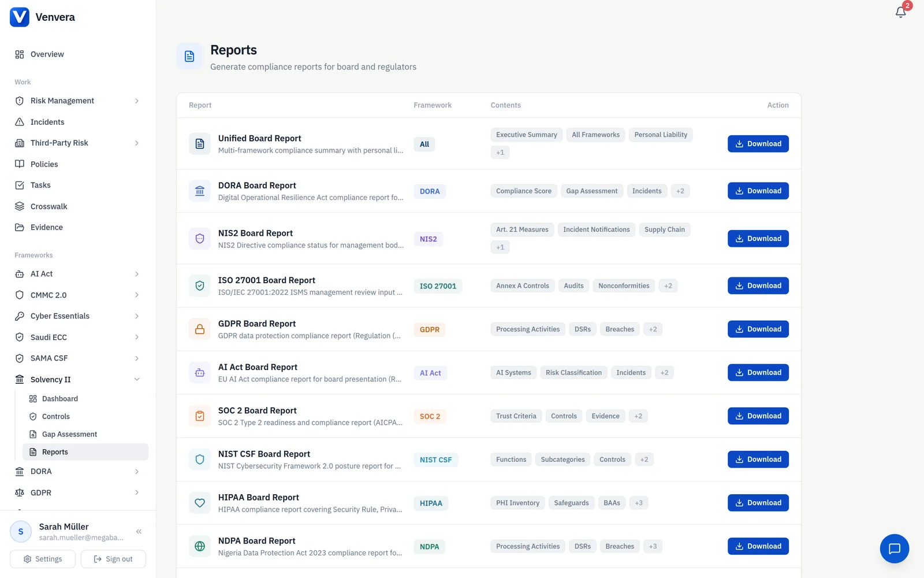Click the NDPA Board Report globe icon

pyautogui.click(x=200, y=546)
